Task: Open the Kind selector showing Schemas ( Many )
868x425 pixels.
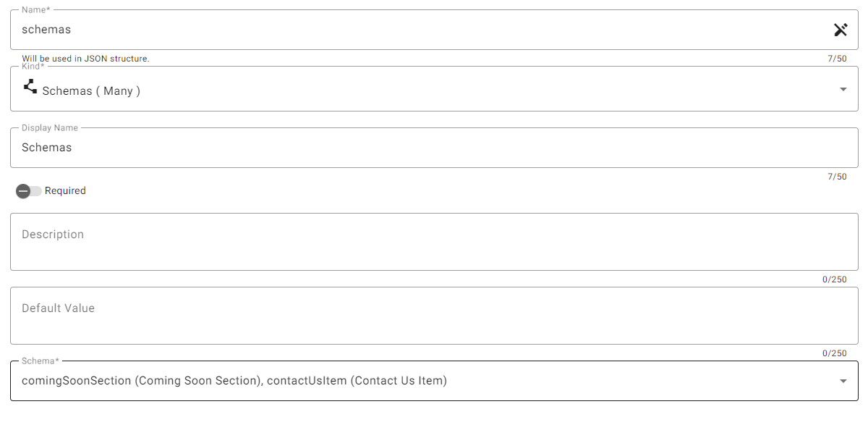Action: coord(434,89)
